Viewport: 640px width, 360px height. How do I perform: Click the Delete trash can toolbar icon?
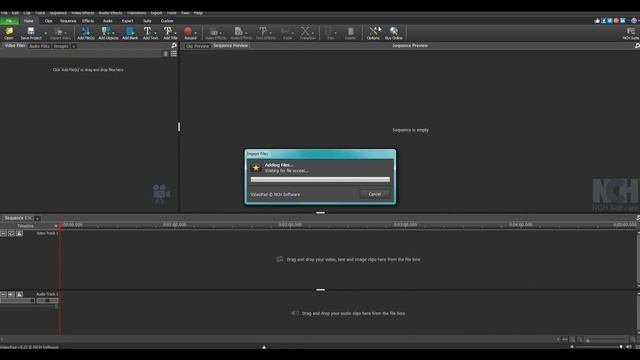[x=350, y=33]
